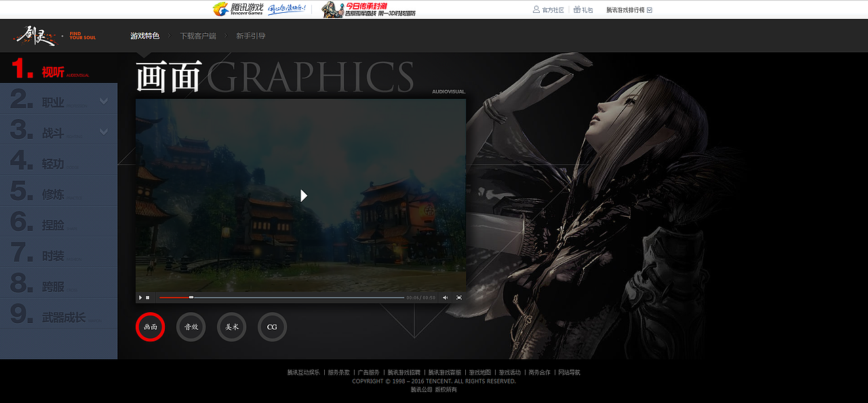
Task: Select the 画面 circular button
Action: pos(150,326)
